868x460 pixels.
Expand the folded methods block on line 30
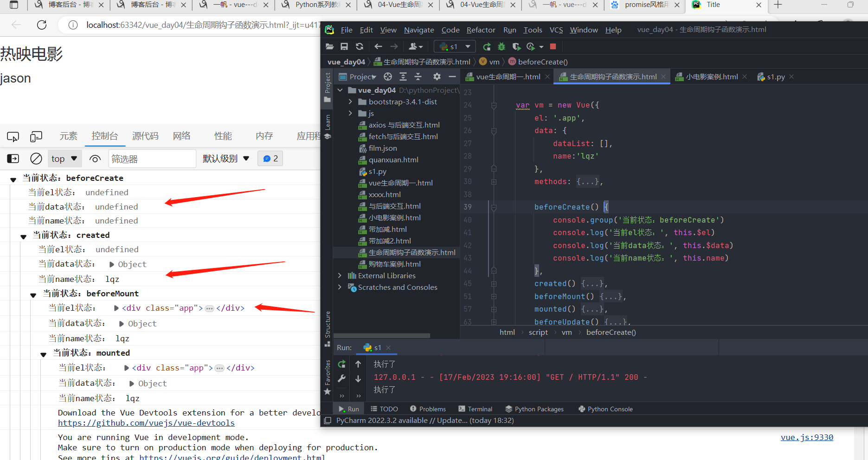tap(494, 182)
